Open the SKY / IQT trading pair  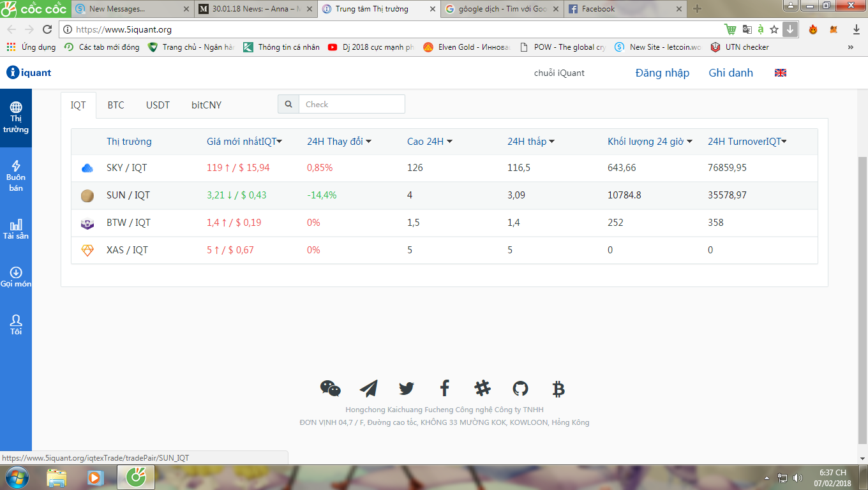(127, 168)
